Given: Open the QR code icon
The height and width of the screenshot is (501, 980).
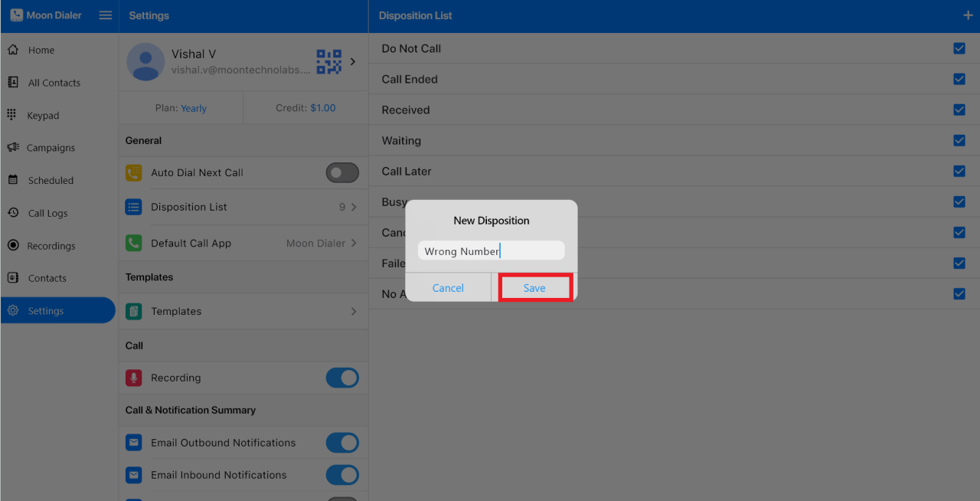Looking at the screenshot, I should click(x=329, y=62).
